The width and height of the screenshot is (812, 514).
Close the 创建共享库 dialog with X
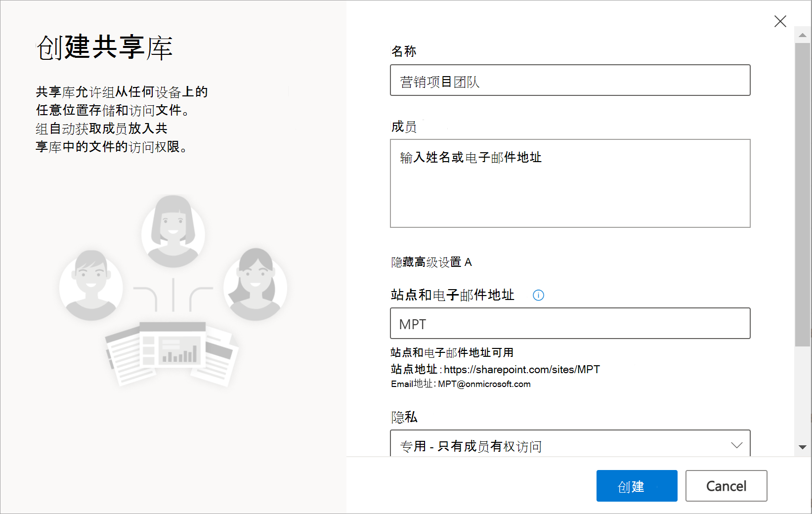(780, 21)
